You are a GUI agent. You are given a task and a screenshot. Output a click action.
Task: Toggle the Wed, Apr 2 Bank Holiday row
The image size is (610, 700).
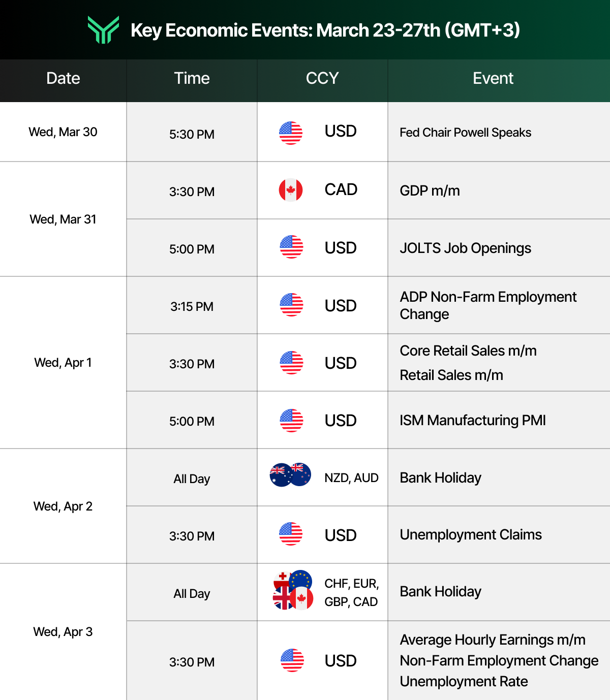tap(440, 478)
